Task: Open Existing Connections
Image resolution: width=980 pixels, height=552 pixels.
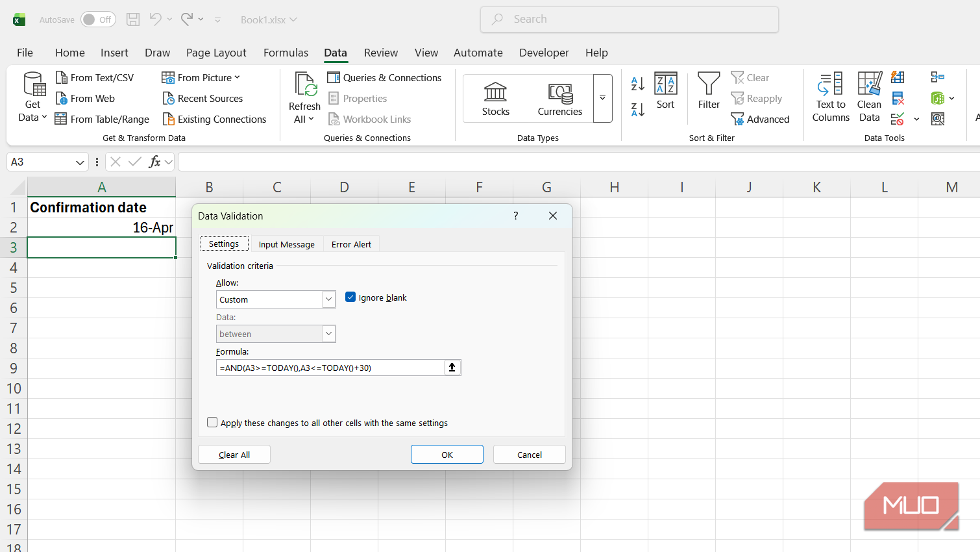Action: pos(214,119)
